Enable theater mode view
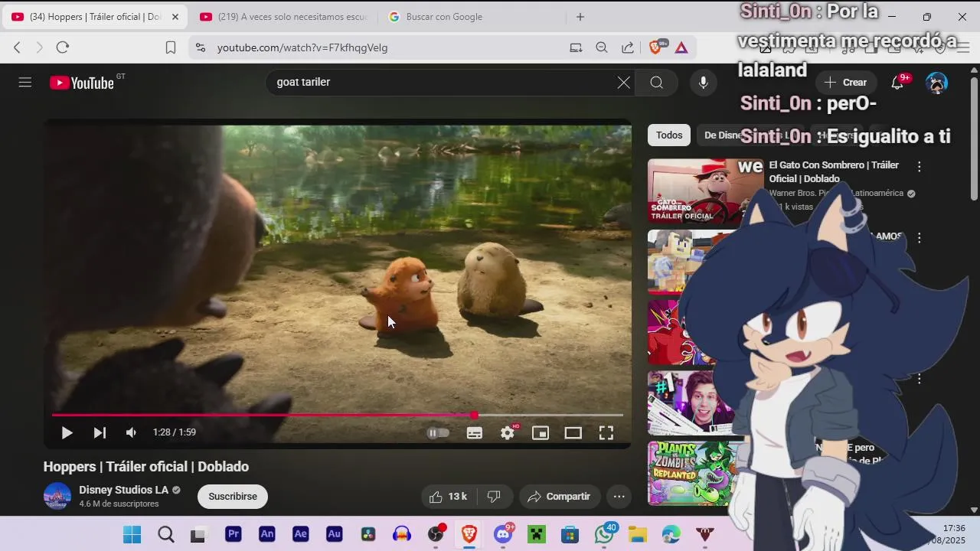Viewport: 980px width, 551px height. pos(573,433)
